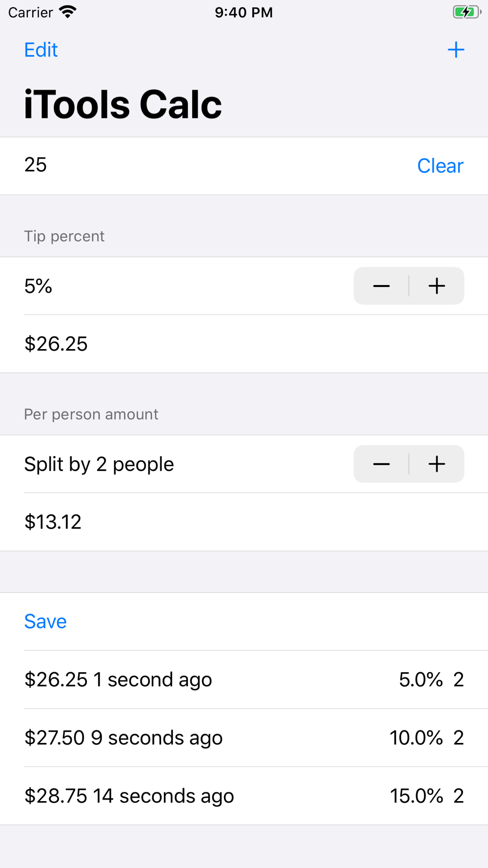This screenshot has width=488, height=868.
Task: Tap the Split by 2 people label
Action: pos(99,464)
